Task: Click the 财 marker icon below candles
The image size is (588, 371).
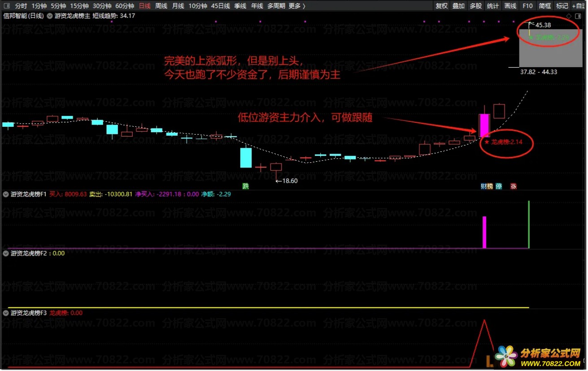Action: [x=483, y=186]
